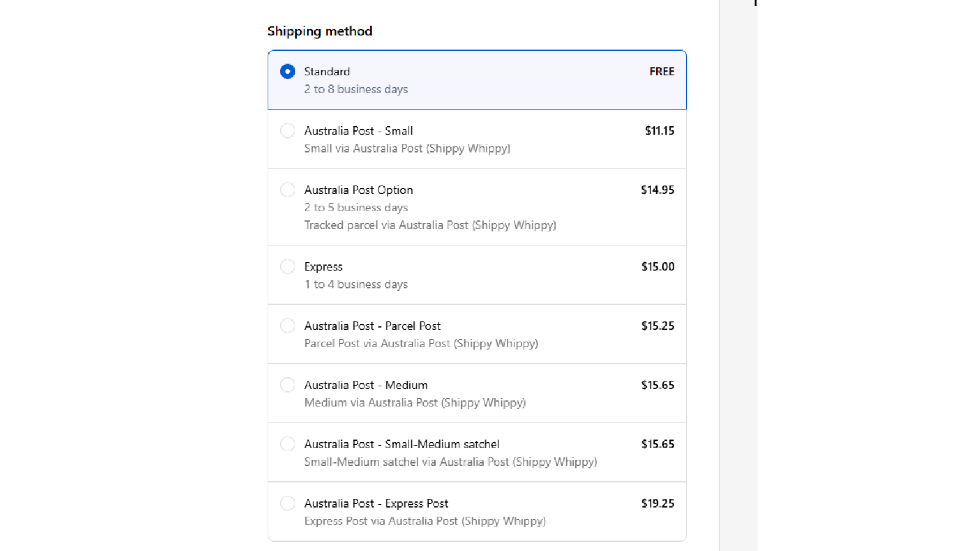980x551 pixels.
Task: Click the Australia Post - Small label
Action: (x=358, y=131)
